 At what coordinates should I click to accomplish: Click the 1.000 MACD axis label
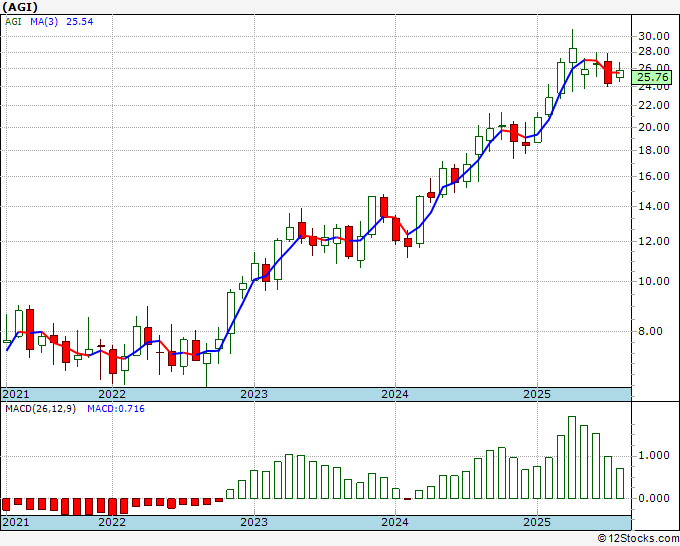[x=653, y=455]
